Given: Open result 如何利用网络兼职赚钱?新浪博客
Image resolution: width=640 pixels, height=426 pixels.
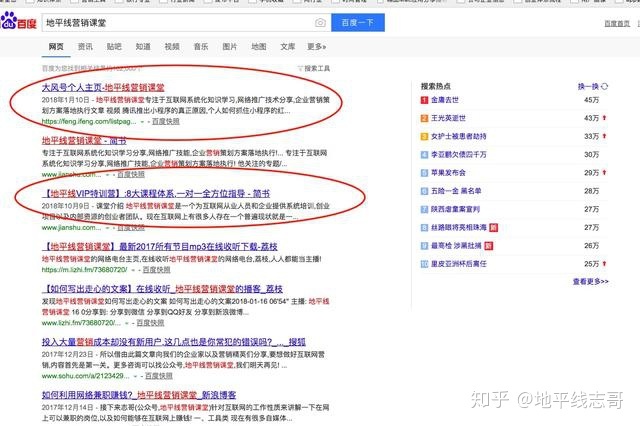Looking at the screenshot, I should [139, 395].
